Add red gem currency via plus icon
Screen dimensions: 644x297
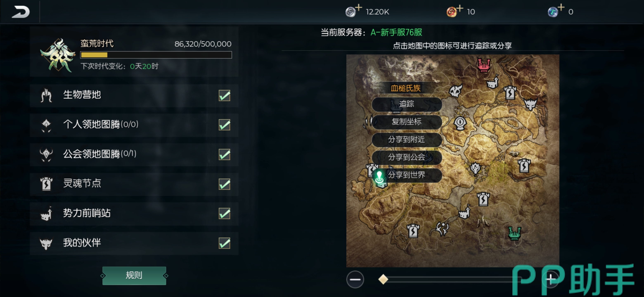(460, 8)
